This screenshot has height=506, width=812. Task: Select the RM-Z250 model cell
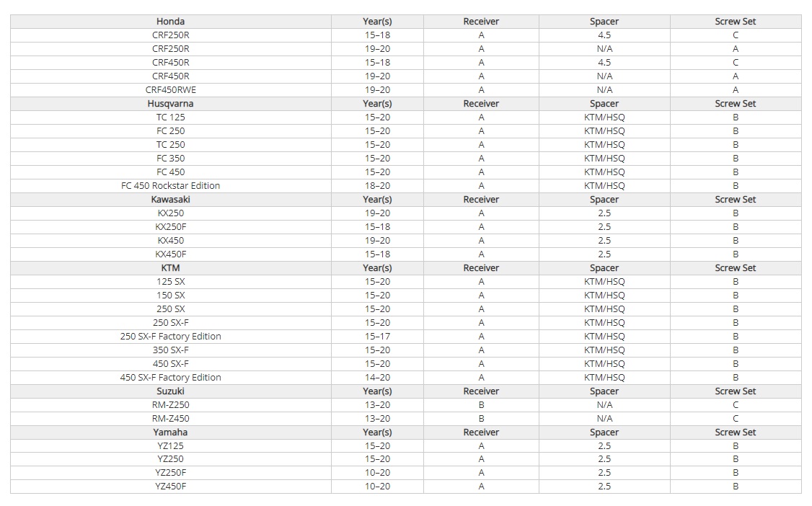(x=170, y=404)
